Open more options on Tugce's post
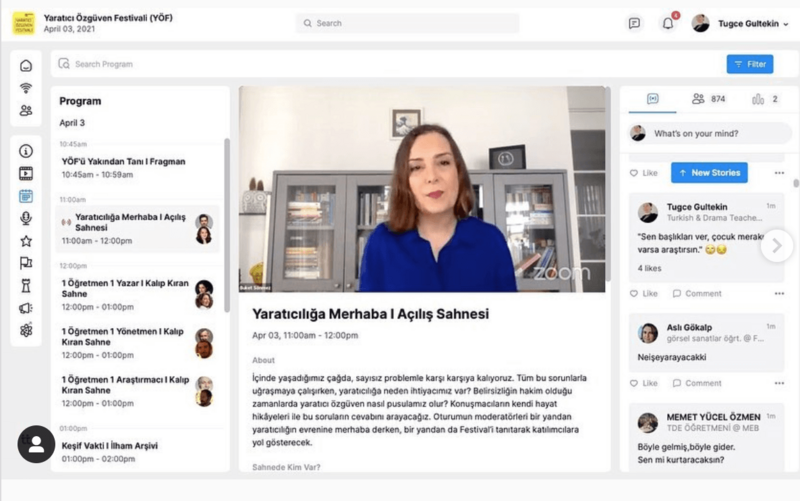 tap(779, 294)
